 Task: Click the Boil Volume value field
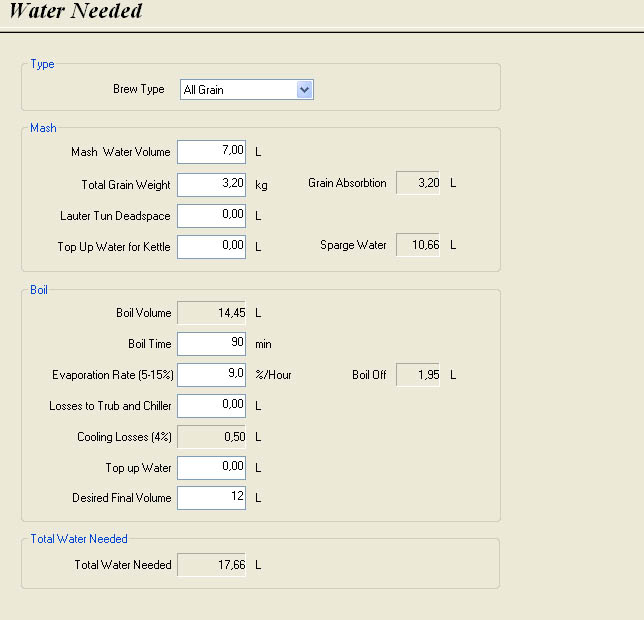coord(212,313)
